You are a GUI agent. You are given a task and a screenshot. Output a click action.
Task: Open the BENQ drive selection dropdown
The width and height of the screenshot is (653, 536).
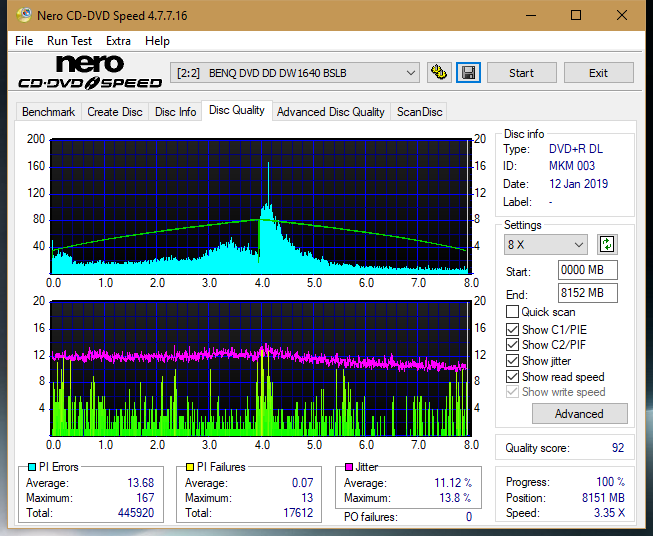295,73
